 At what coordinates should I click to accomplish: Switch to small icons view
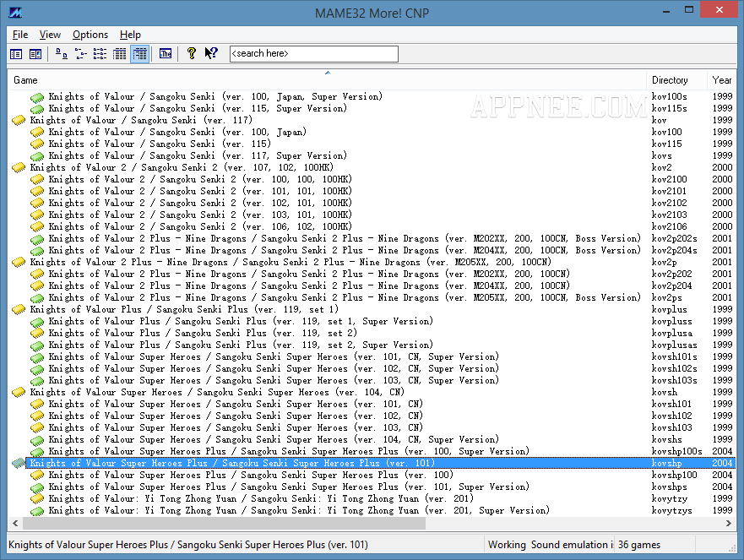(81, 54)
